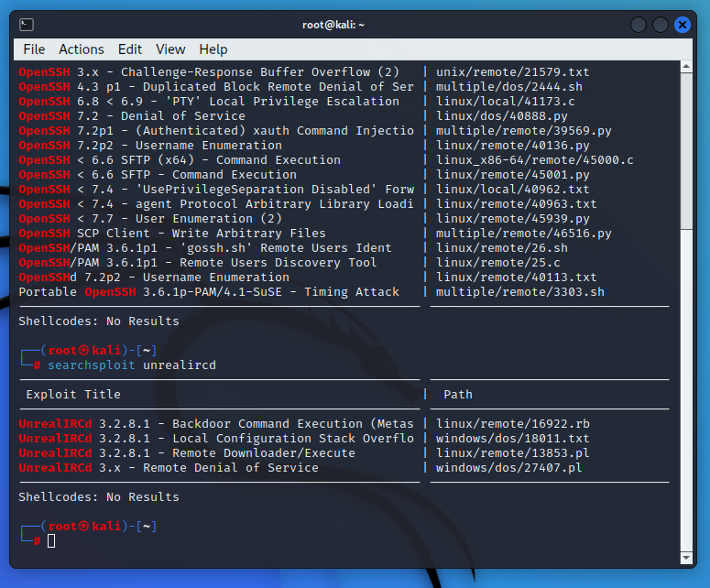The height and width of the screenshot is (588, 710).
Task: Click the terminal input cursor at the prompt
Action: [x=51, y=541]
